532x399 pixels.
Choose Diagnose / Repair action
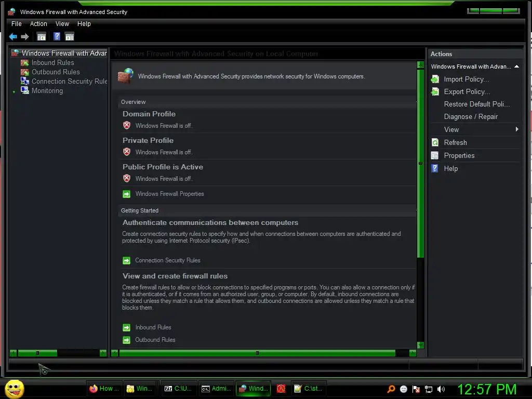(471, 117)
